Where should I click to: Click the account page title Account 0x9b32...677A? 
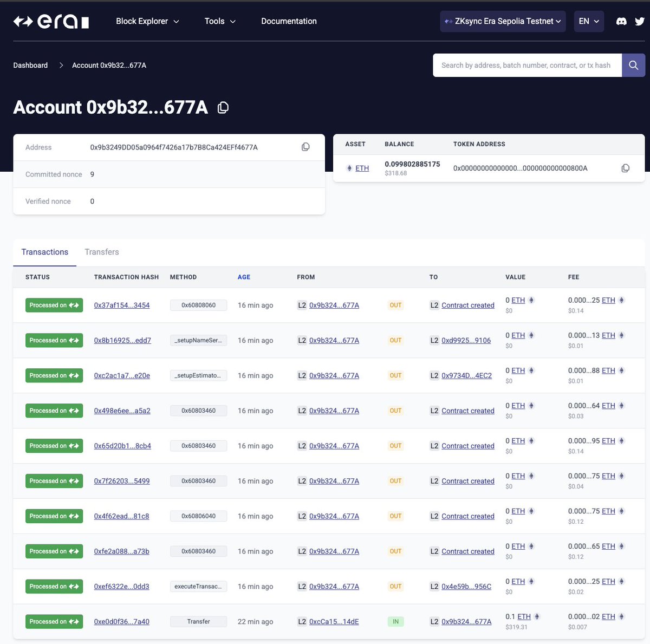(110, 108)
